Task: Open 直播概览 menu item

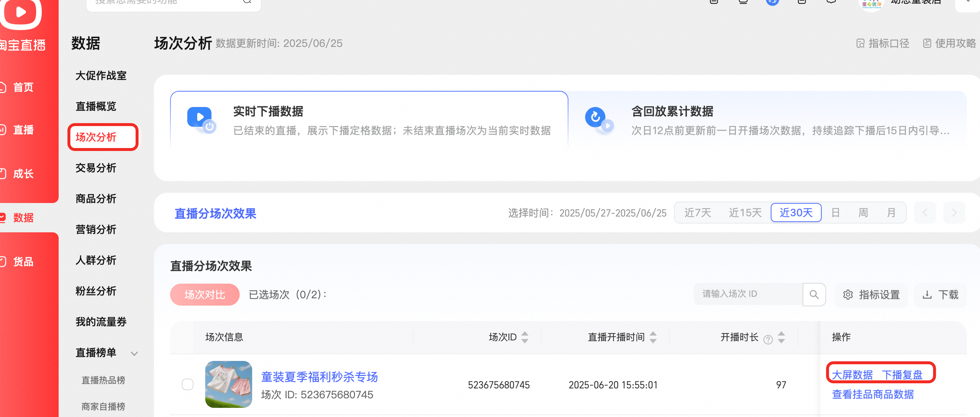Action: (x=96, y=106)
